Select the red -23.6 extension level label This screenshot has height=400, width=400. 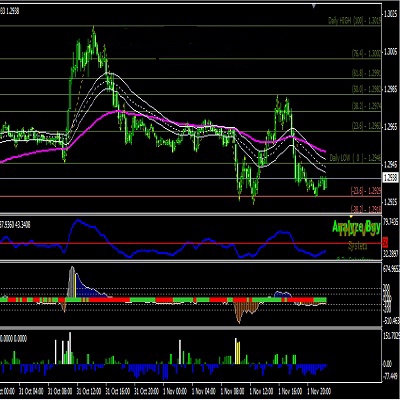(365, 191)
